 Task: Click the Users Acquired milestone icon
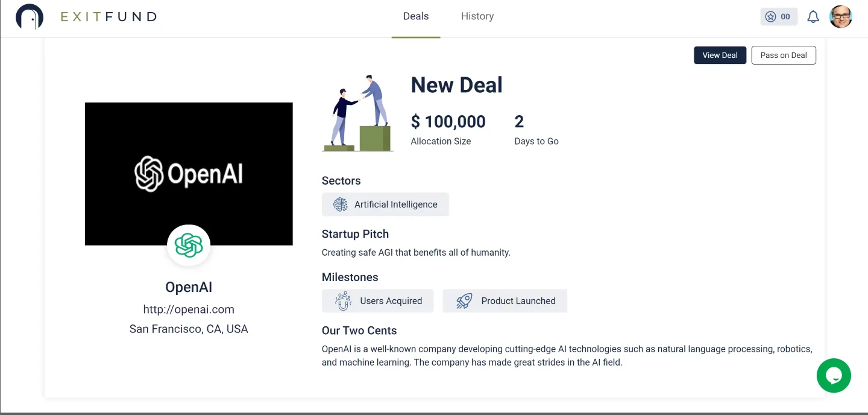(342, 300)
